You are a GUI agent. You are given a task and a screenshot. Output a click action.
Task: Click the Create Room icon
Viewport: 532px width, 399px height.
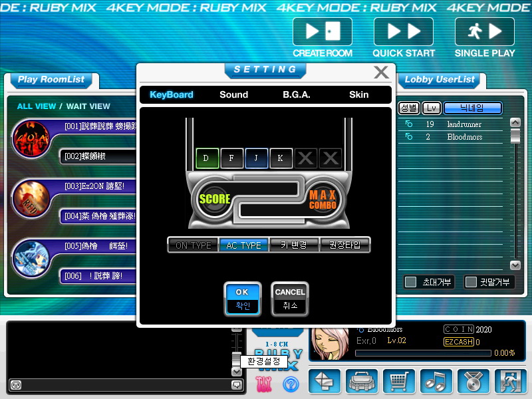click(x=323, y=31)
